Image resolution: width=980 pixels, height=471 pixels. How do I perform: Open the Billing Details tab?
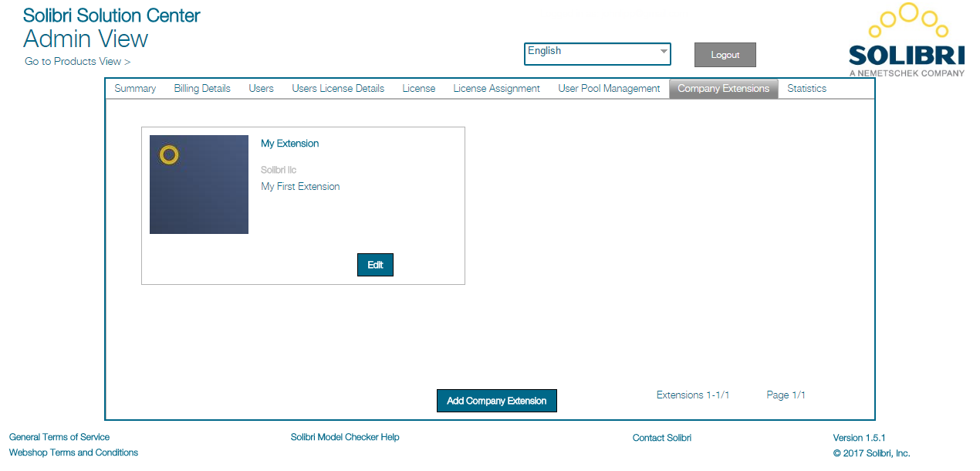click(x=201, y=88)
